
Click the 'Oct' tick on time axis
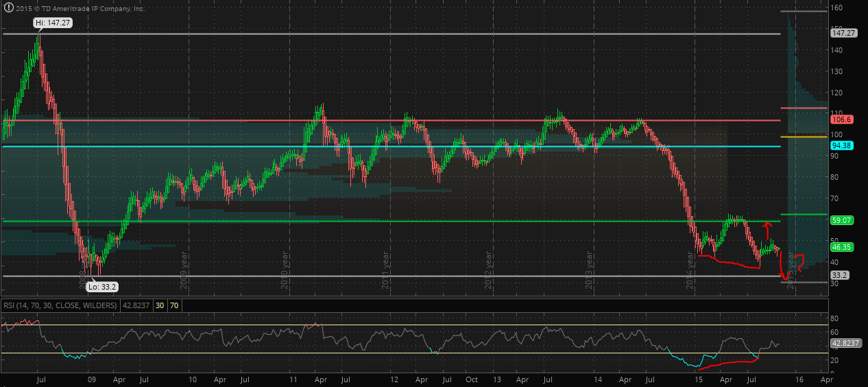tap(472, 379)
